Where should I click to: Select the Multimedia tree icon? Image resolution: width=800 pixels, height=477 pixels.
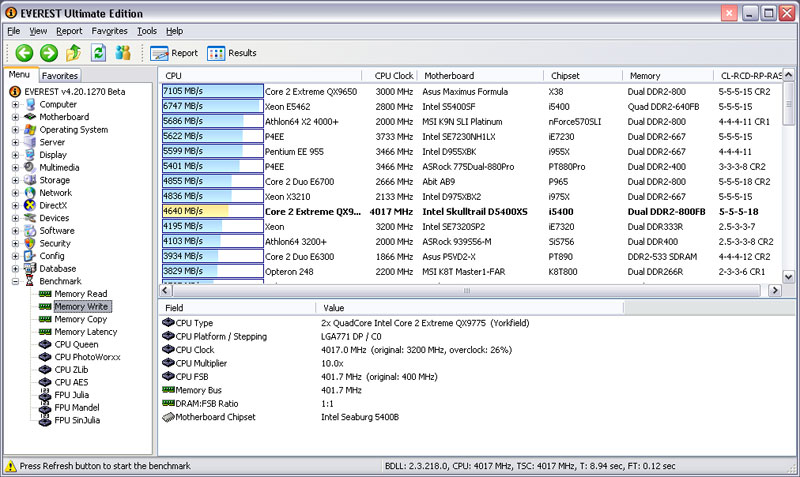[x=31, y=167]
